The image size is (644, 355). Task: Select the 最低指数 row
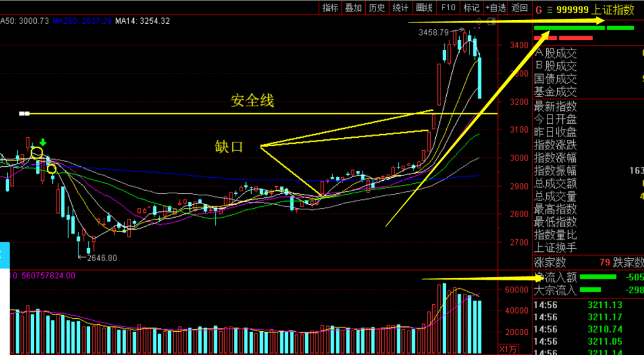588,222
